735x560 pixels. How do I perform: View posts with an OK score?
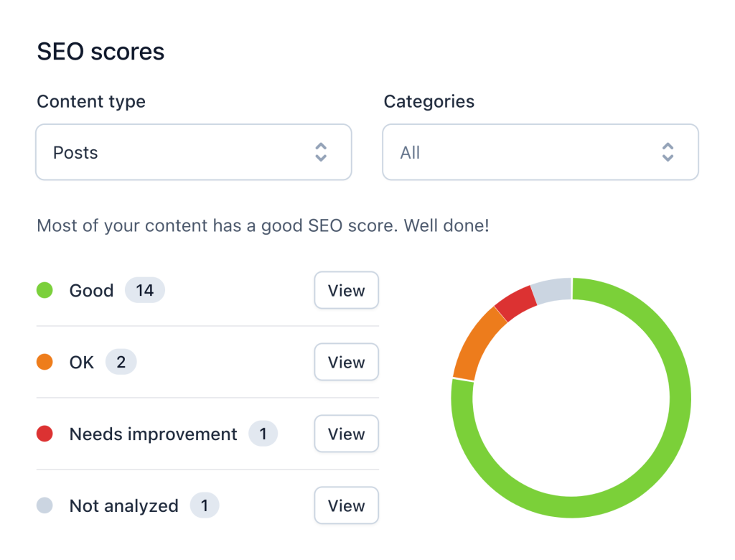coord(346,362)
